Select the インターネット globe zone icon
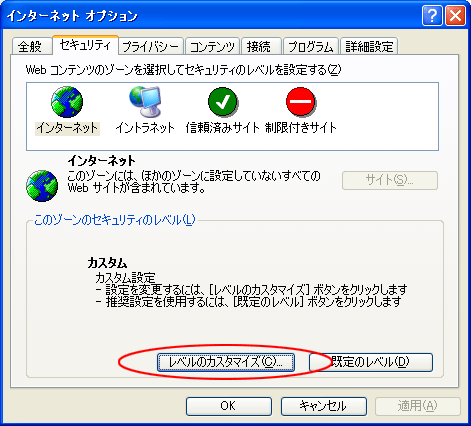The image size is (471, 426). tap(67, 102)
